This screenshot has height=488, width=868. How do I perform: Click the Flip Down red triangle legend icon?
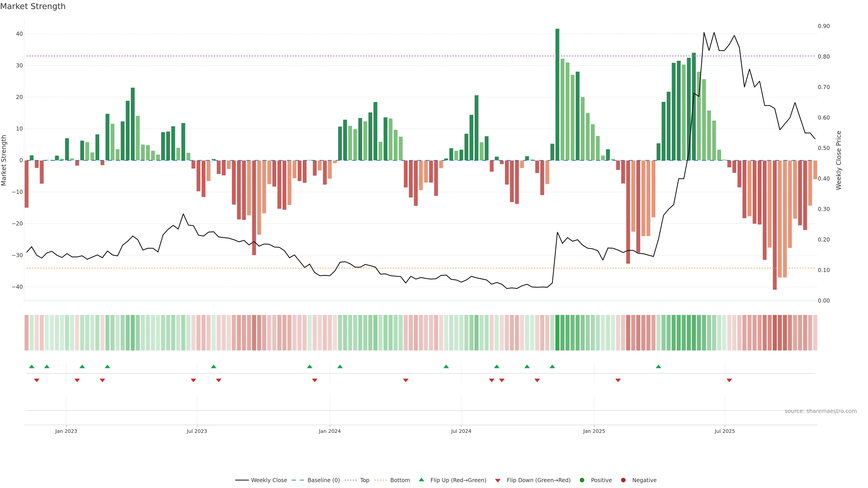point(498,480)
